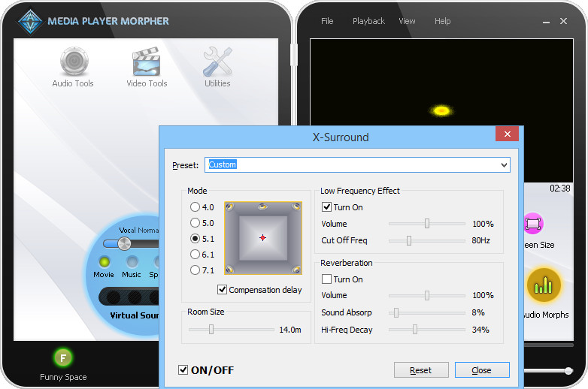Open Audio Morphs yellow equalizer icon
588x389 pixels.
tap(544, 285)
